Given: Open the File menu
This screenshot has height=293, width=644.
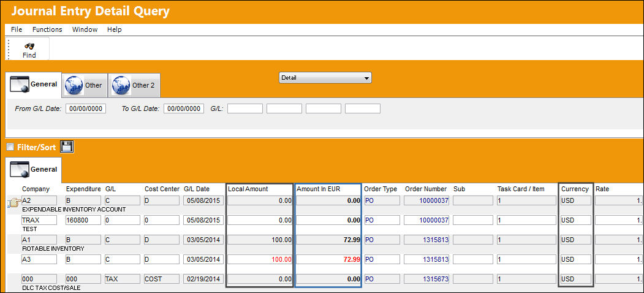Looking at the screenshot, I should [17, 29].
